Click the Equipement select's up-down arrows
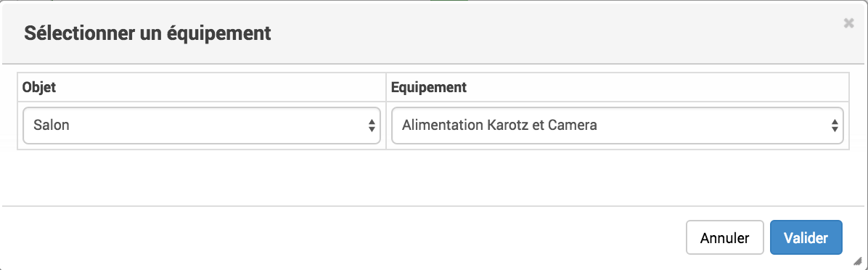 point(834,126)
